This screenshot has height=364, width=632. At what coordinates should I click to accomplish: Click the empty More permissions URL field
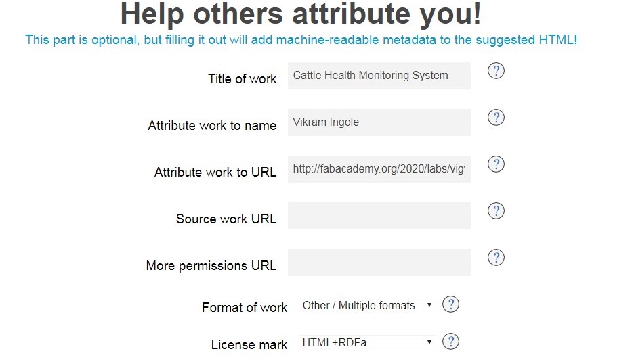(x=379, y=263)
